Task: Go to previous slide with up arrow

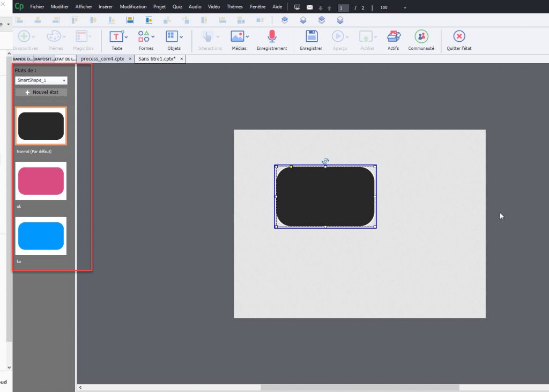Action: point(330,7)
